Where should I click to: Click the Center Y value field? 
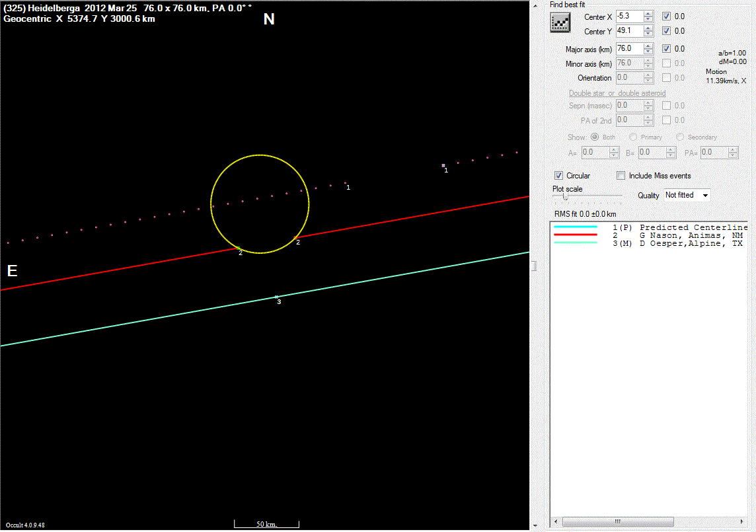point(630,31)
